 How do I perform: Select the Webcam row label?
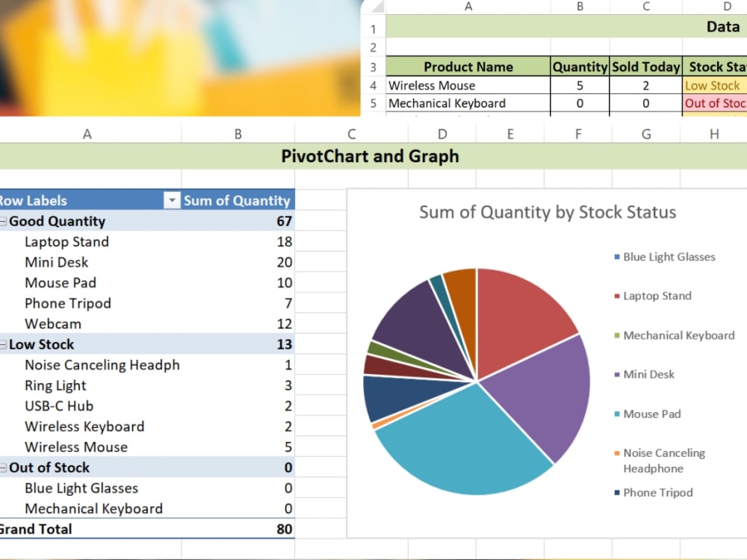click(53, 324)
